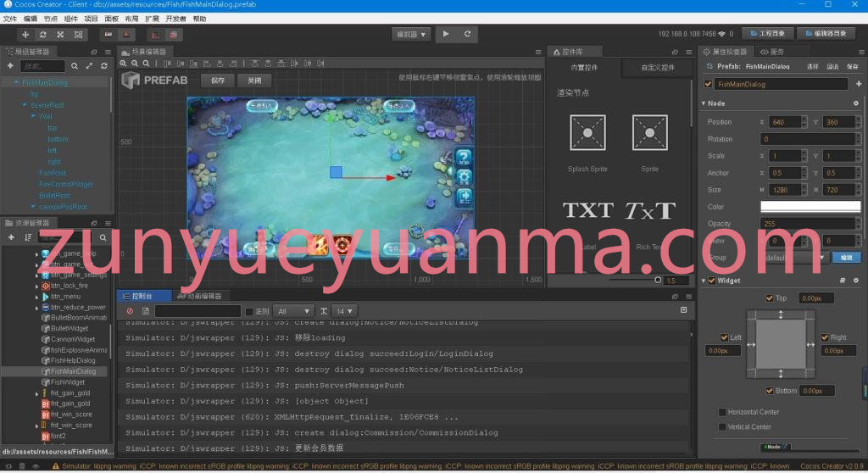Select the Rect transform tool

click(x=79, y=35)
